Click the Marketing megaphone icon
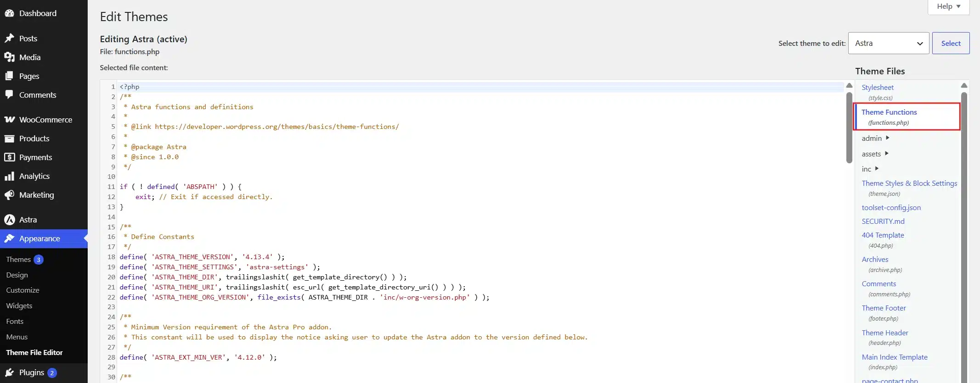Image resolution: width=980 pixels, height=383 pixels. pos(9,195)
